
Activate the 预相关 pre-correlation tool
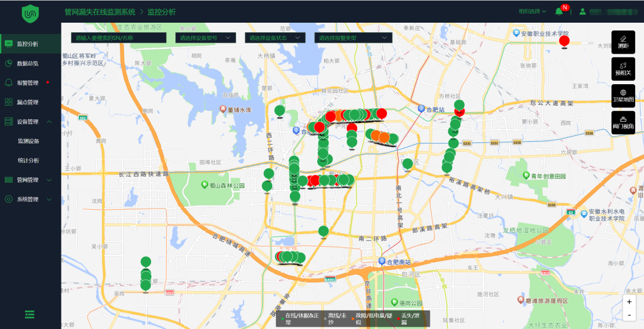tap(623, 69)
